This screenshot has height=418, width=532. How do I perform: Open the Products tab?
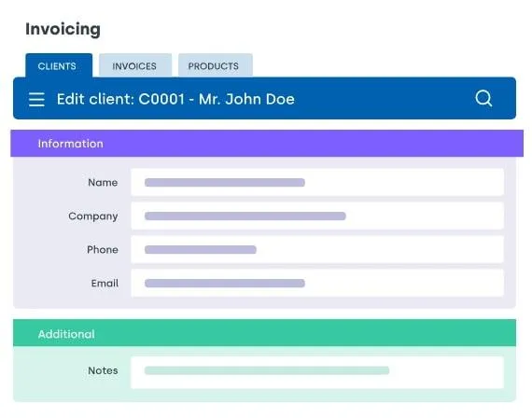click(x=215, y=66)
